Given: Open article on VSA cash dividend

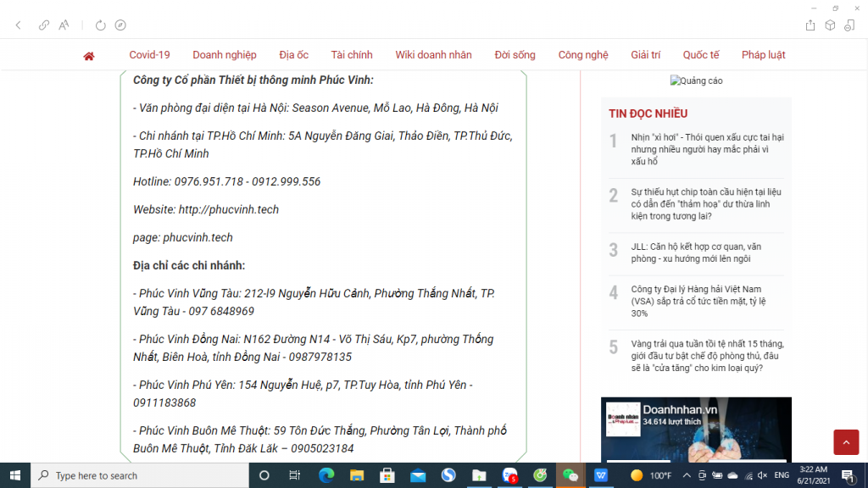Looking at the screenshot, I should click(x=698, y=301).
